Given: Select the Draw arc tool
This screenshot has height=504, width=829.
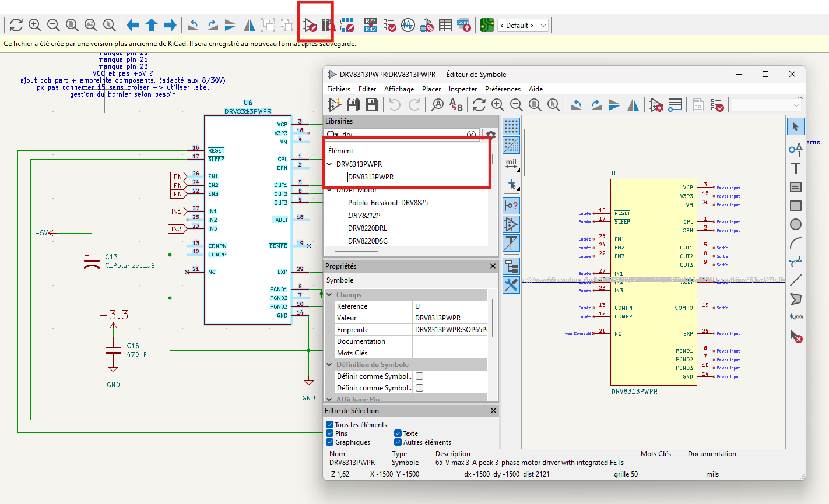Looking at the screenshot, I should click(x=796, y=243).
